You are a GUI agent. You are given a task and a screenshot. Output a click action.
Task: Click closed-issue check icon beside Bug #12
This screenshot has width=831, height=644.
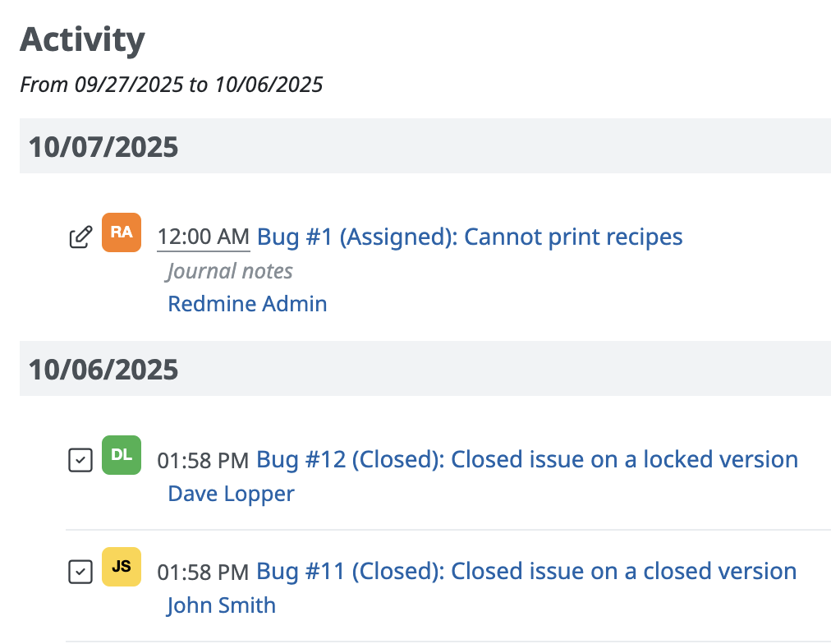pos(80,461)
